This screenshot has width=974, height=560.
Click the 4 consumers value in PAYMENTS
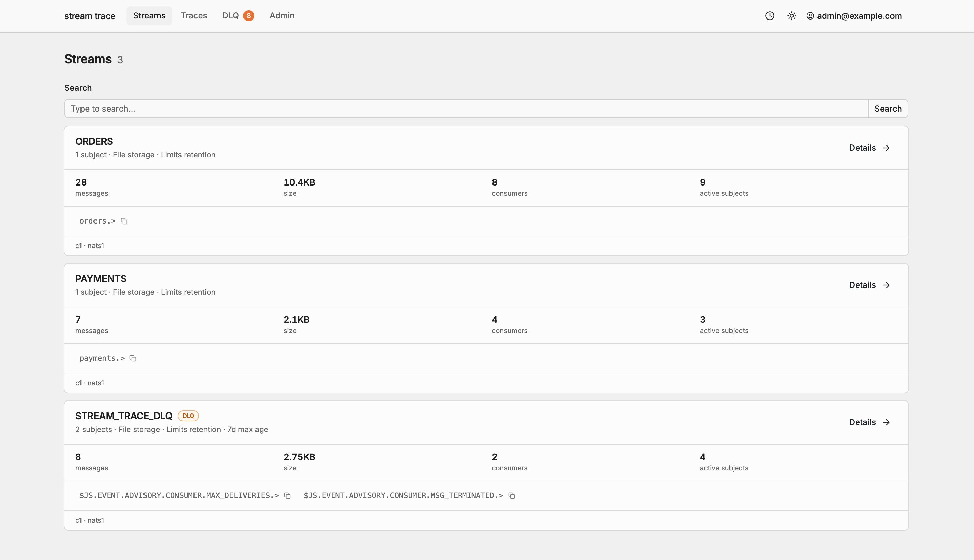[x=495, y=320]
